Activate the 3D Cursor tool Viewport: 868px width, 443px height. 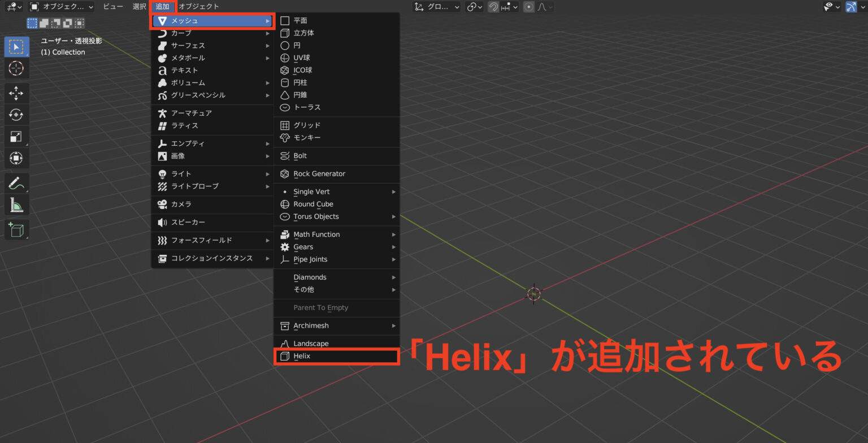[x=16, y=69]
